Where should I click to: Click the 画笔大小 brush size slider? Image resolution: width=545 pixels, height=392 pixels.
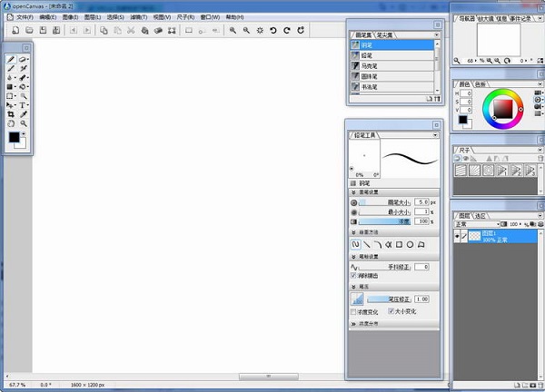tap(384, 202)
